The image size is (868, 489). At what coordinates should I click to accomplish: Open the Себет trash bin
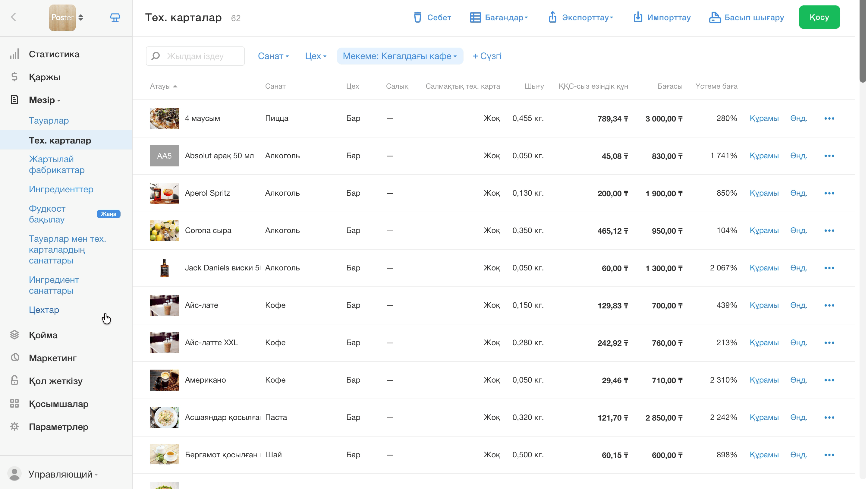click(432, 17)
